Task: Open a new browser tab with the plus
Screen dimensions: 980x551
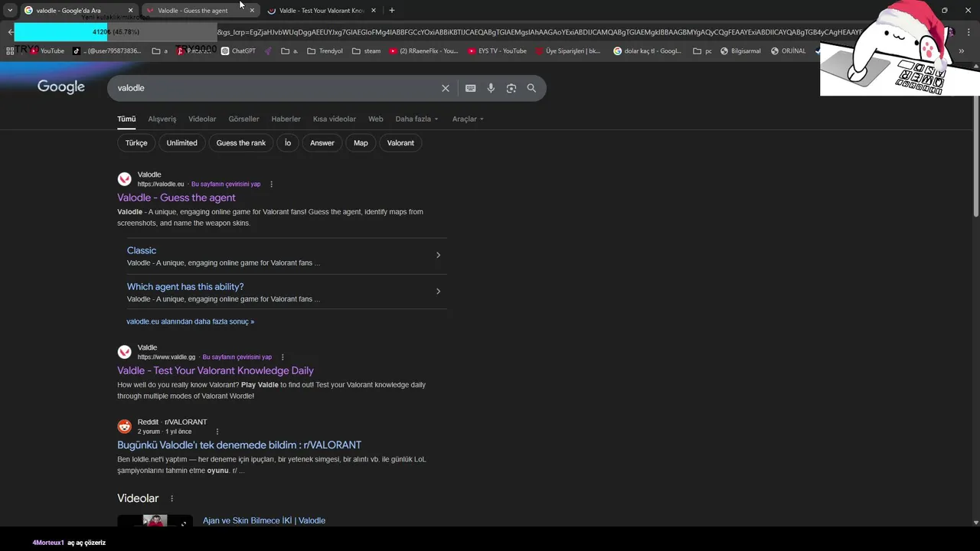Action: point(392,11)
